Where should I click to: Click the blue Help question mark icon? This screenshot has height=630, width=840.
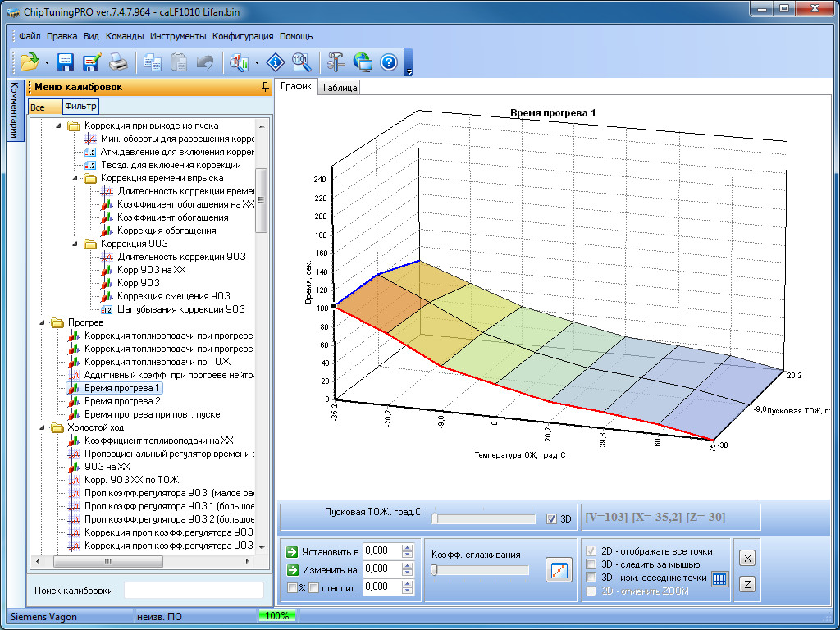point(389,62)
